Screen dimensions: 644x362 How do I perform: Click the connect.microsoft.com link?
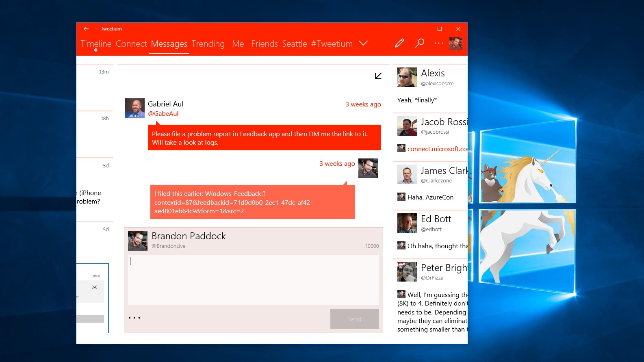(437, 149)
